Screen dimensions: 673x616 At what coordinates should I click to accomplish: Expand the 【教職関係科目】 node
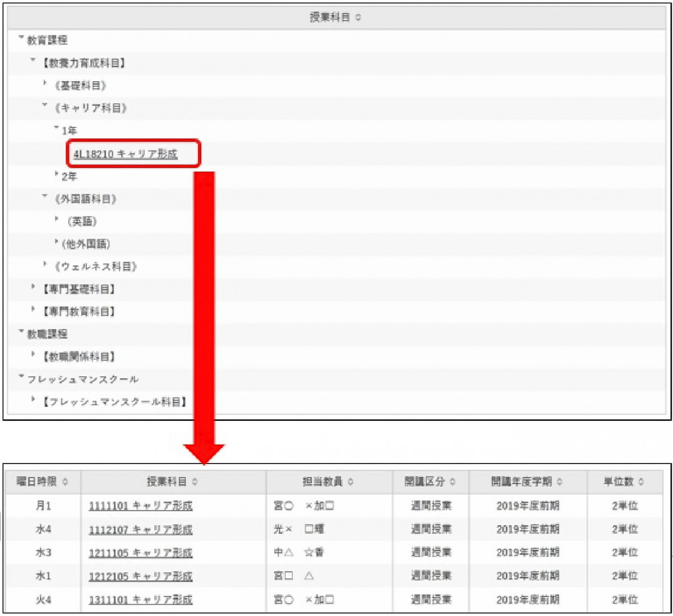[34, 355]
